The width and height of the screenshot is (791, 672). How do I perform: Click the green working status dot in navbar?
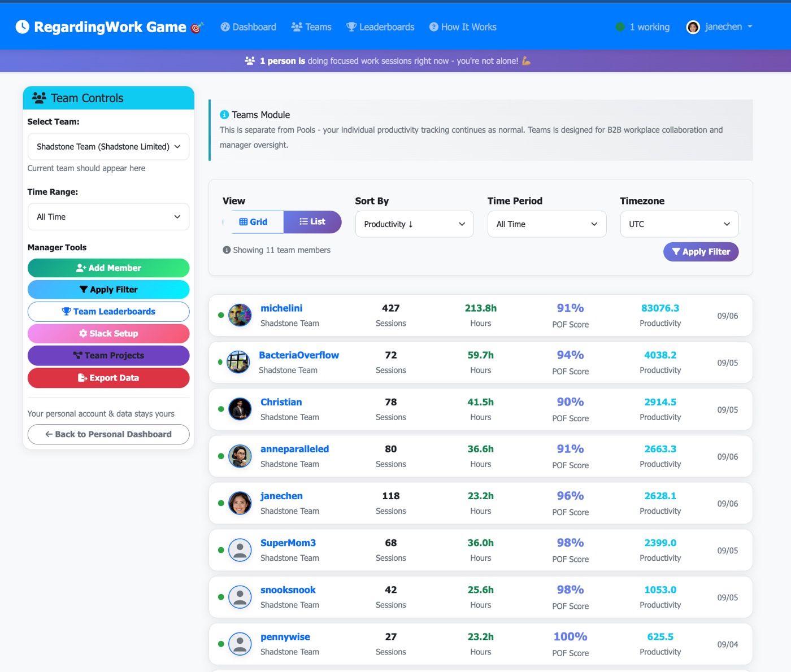[620, 27]
